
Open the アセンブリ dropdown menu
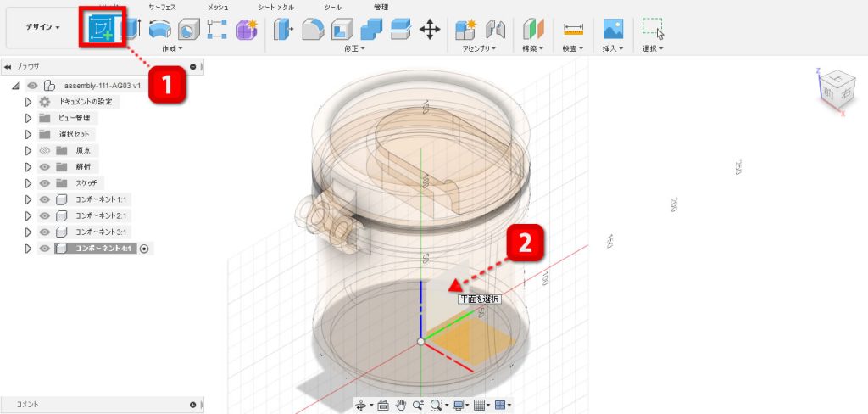(x=480, y=48)
